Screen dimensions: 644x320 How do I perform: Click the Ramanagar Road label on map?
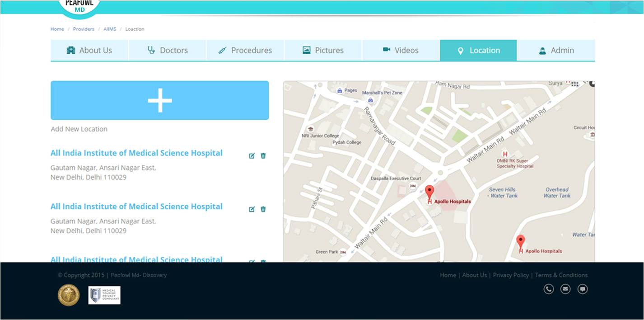click(x=380, y=126)
